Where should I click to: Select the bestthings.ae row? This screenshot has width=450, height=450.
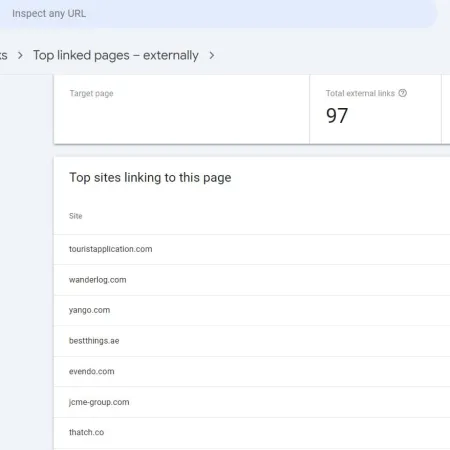coord(252,341)
